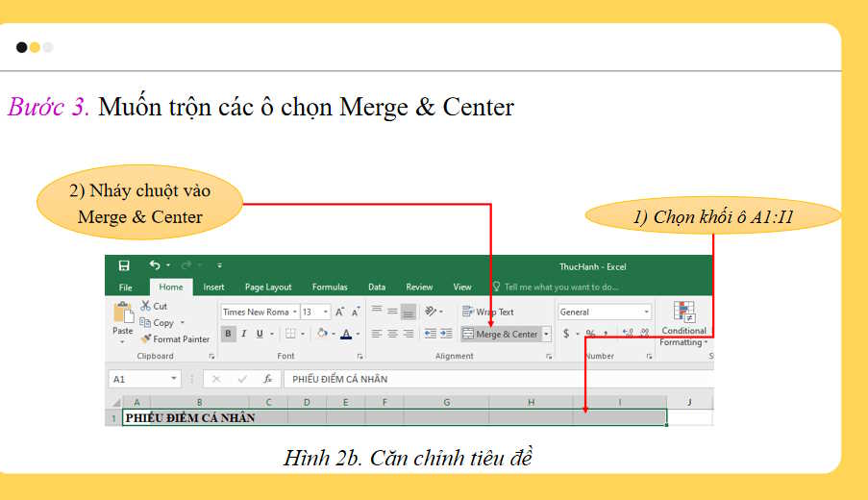Click the Wrap Text button

pos(488,312)
